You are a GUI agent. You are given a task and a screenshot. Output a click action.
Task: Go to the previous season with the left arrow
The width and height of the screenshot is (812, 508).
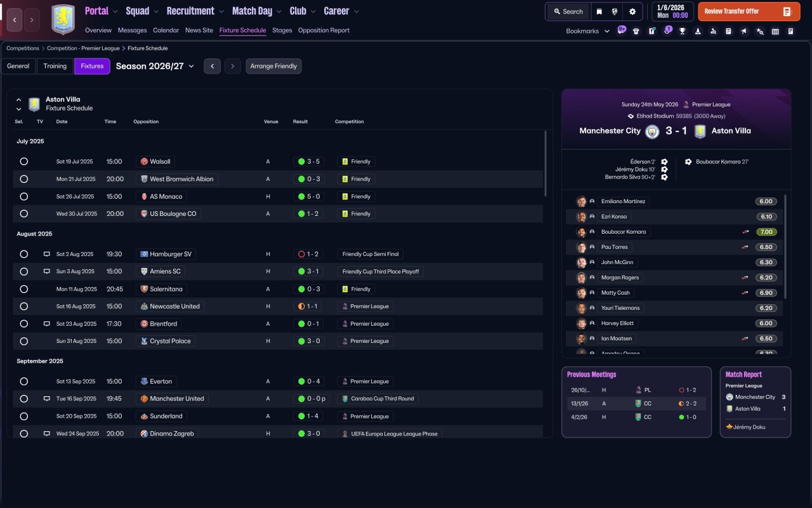pos(212,66)
